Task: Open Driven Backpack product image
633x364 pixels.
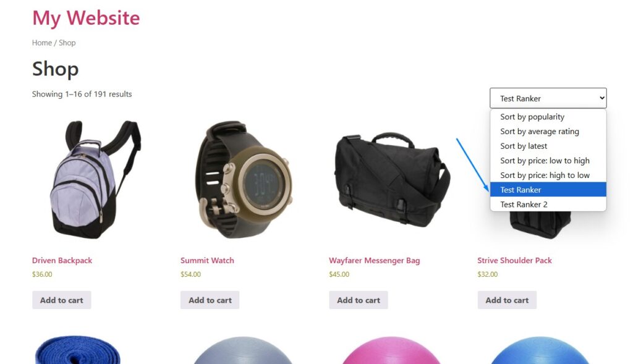Action: point(95,180)
